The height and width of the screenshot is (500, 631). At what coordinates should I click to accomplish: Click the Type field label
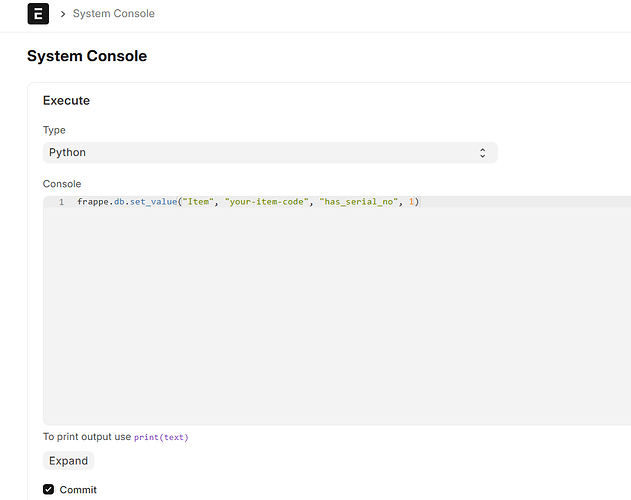pyautogui.click(x=54, y=130)
